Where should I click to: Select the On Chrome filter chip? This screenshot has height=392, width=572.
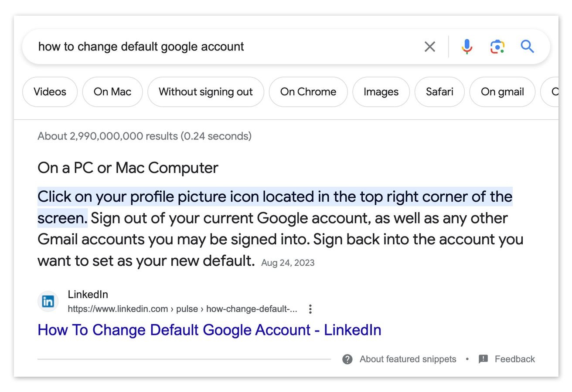pos(308,91)
